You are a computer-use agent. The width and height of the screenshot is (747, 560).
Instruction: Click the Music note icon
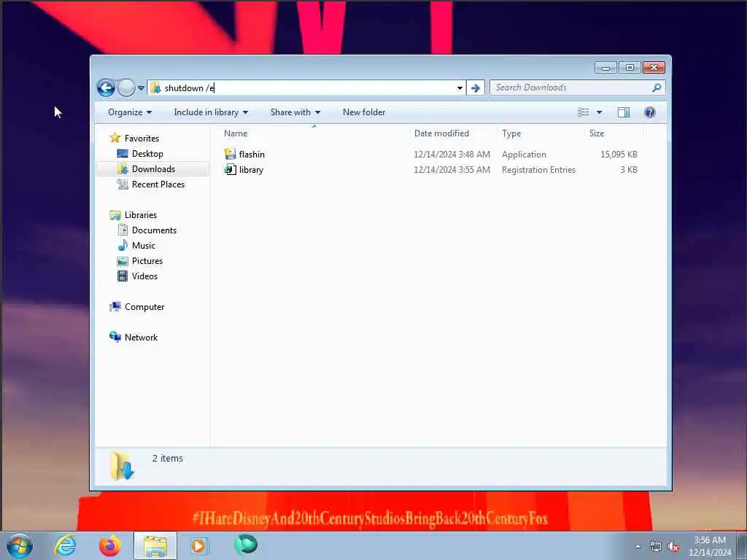click(123, 245)
